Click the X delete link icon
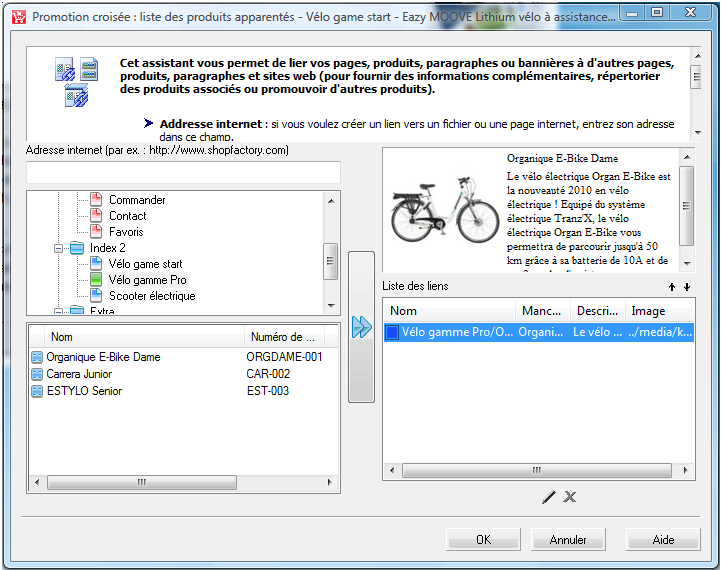721x570 pixels. point(570,497)
